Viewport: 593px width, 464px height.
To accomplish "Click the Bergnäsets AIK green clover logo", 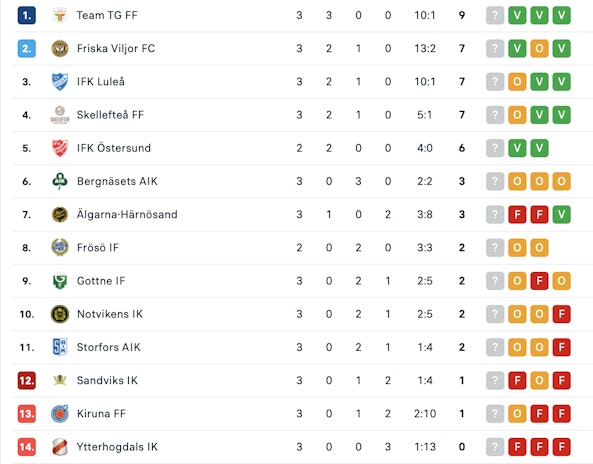I will (x=60, y=181).
